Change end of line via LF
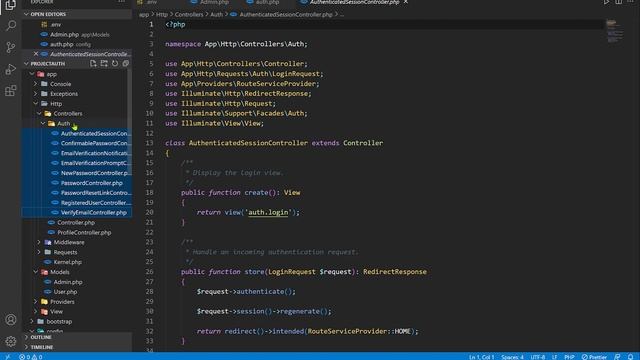640x360 pixels. pos(555,357)
